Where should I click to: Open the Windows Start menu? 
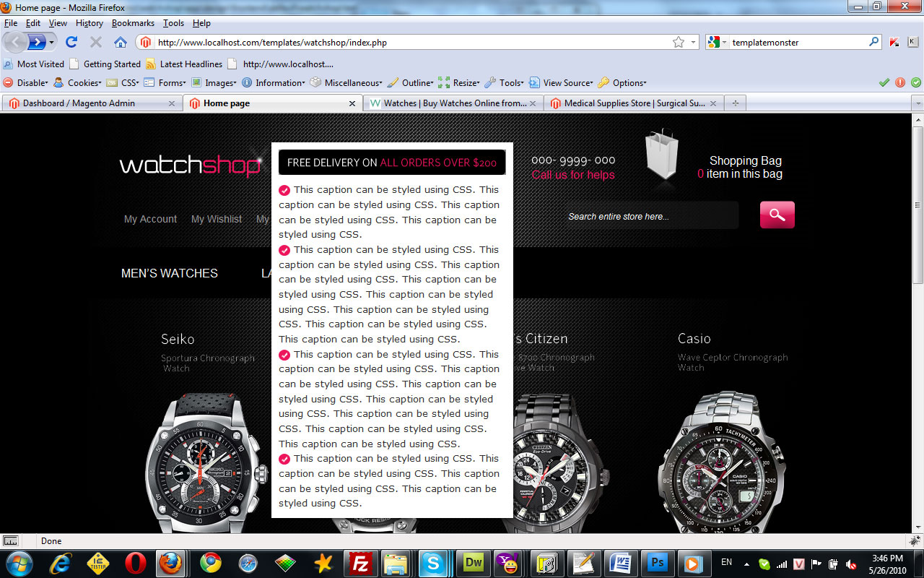tap(19, 563)
